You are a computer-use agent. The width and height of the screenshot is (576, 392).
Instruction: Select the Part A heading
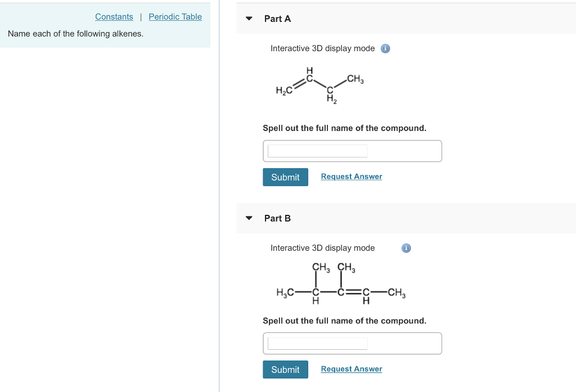pyautogui.click(x=277, y=19)
